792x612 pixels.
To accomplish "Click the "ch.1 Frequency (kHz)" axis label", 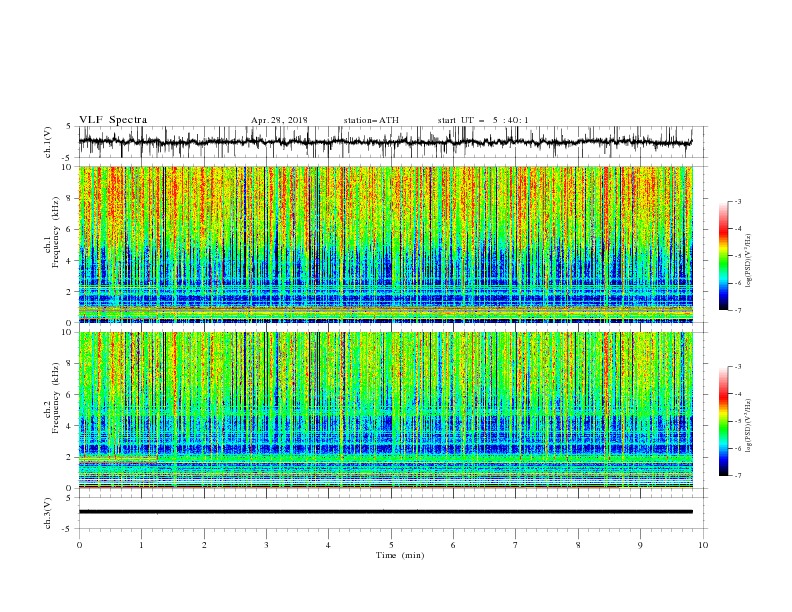I will click(52, 232).
